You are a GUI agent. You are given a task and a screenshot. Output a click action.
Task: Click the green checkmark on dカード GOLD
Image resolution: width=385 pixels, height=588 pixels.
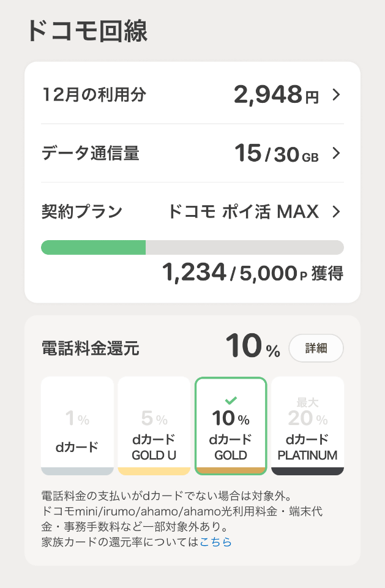coord(231,401)
